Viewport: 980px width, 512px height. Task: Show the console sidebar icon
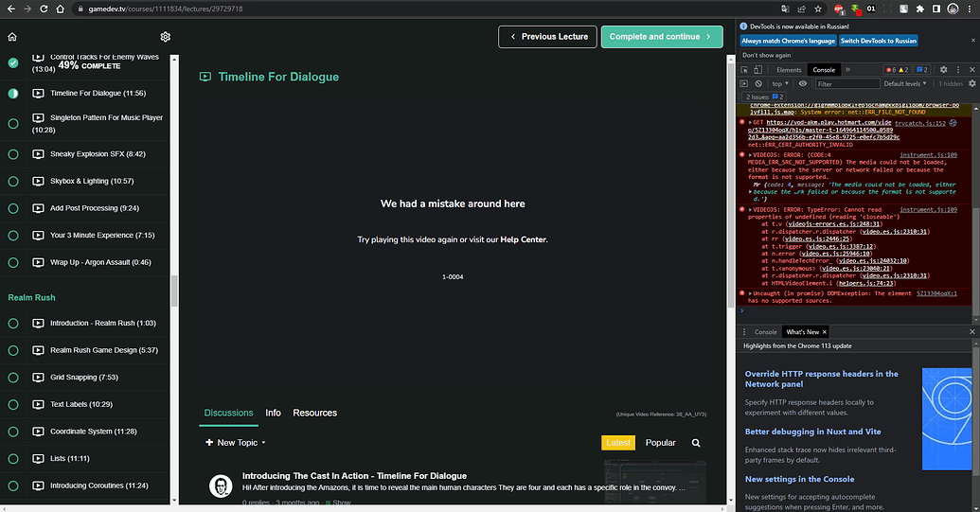point(743,83)
